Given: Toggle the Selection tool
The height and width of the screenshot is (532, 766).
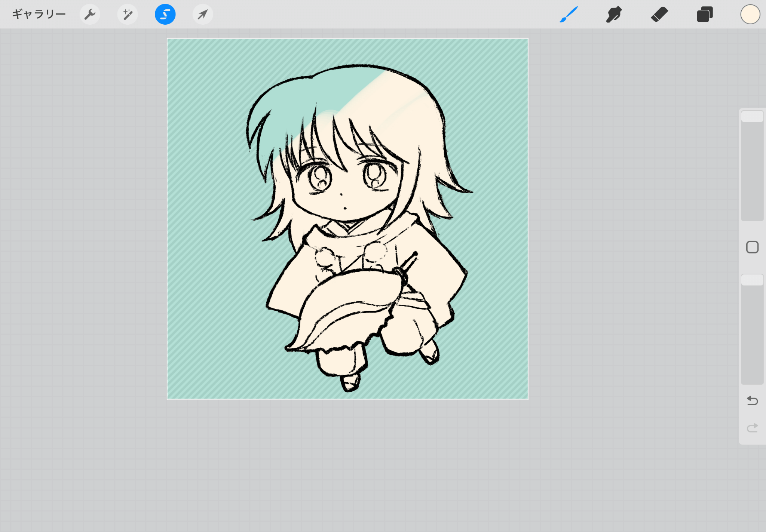Looking at the screenshot, I should click(165, 15).
